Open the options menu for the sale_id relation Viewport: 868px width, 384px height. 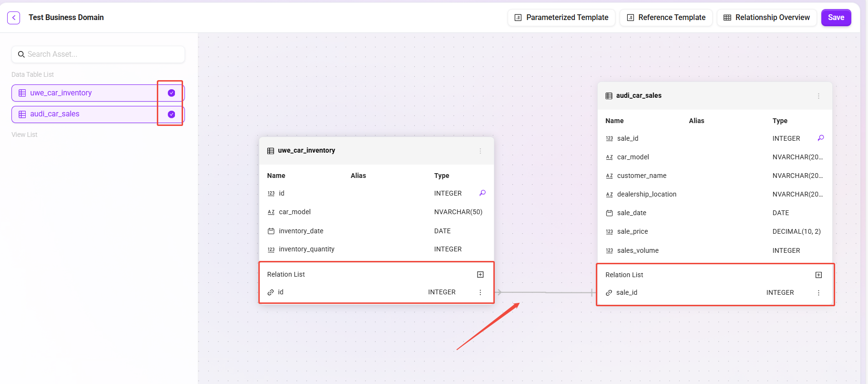[x=818, y=293]
